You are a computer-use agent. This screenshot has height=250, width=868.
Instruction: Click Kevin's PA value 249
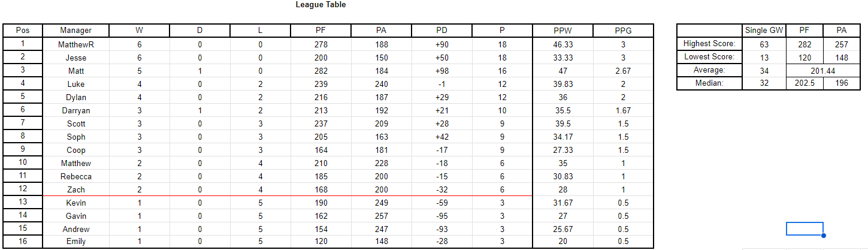click(x=381, y=203)
